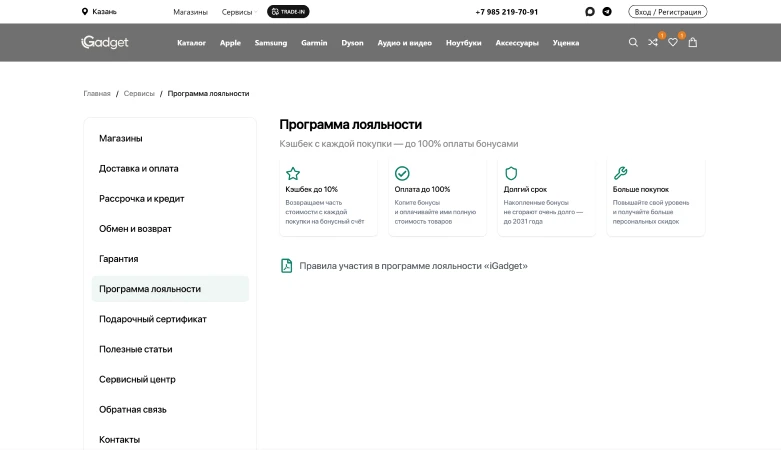This screenshot has height=450, width=781.
Task: Select Обмен и возврат in sidebar
Action: click(170, 229)
